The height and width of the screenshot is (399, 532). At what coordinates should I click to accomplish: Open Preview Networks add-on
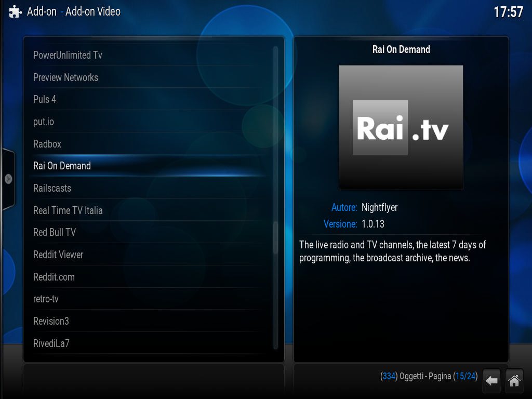[65, 77]
